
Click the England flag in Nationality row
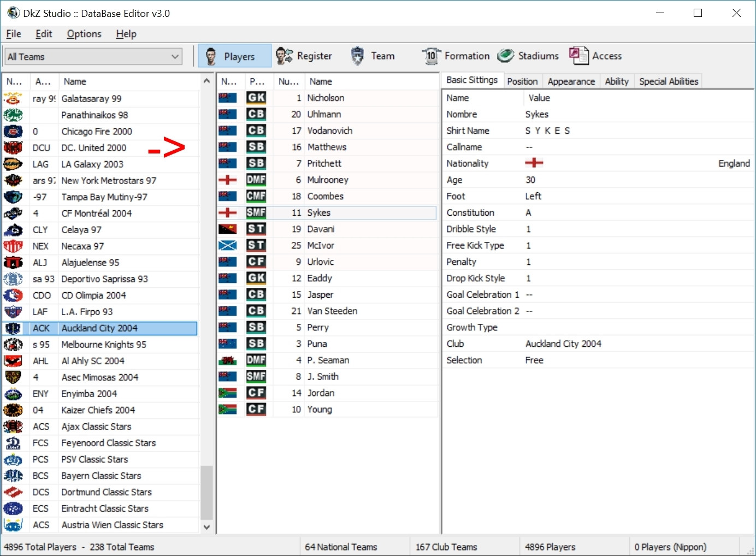[x=534, y=163]
